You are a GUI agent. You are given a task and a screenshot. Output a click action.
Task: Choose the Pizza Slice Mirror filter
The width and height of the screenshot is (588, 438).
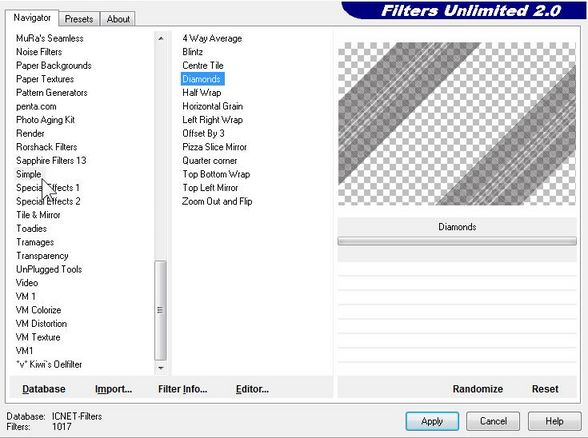pos(214,147)
